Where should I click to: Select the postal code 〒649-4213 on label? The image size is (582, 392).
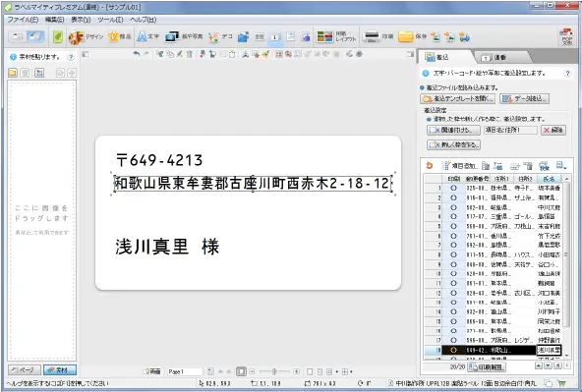pyautogui.click(x=159, y=160)
